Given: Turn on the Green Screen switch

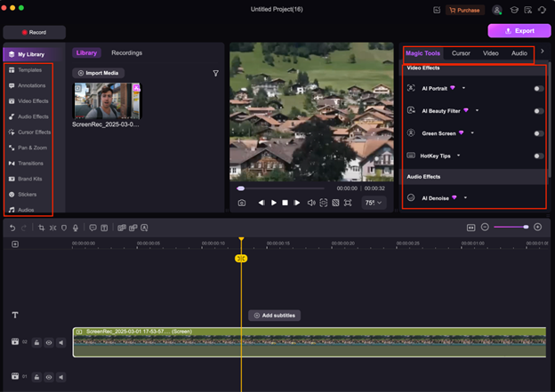Looking at the screenshot, I should 538,133.
